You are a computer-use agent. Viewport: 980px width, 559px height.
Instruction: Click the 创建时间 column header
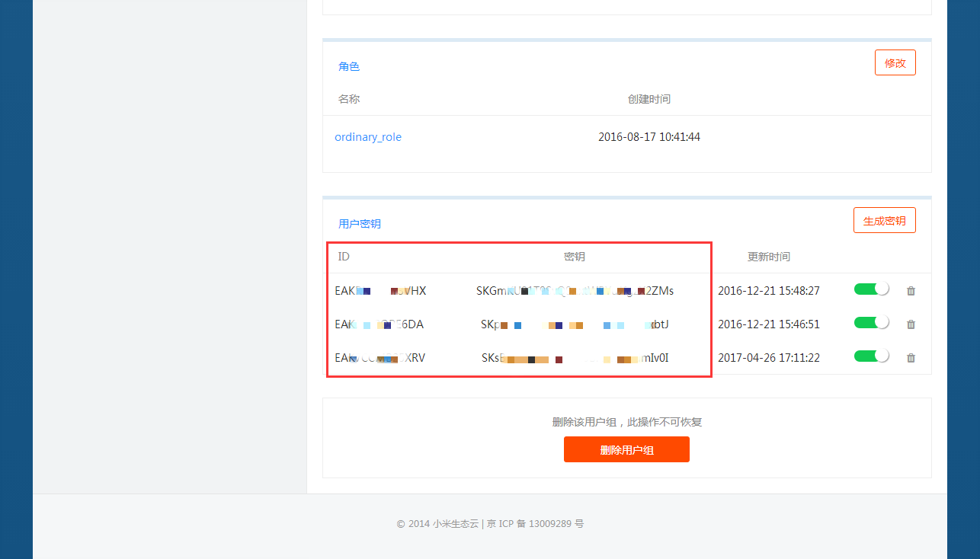(x=649, y=99)
